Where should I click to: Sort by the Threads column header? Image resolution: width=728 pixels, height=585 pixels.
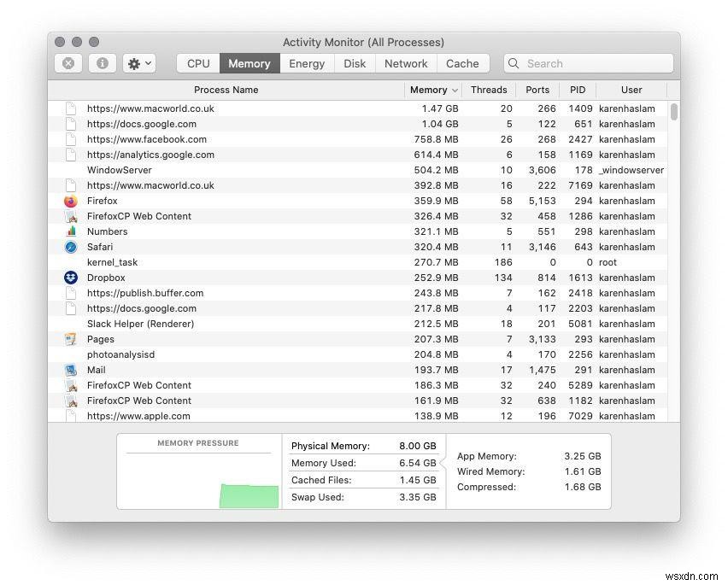(489, 90)
